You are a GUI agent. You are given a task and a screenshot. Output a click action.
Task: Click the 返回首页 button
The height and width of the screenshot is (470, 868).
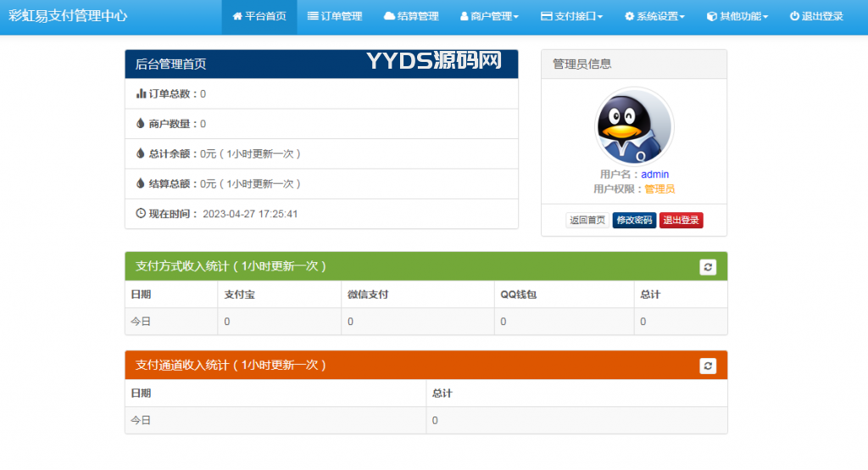(x=587, y=221)
